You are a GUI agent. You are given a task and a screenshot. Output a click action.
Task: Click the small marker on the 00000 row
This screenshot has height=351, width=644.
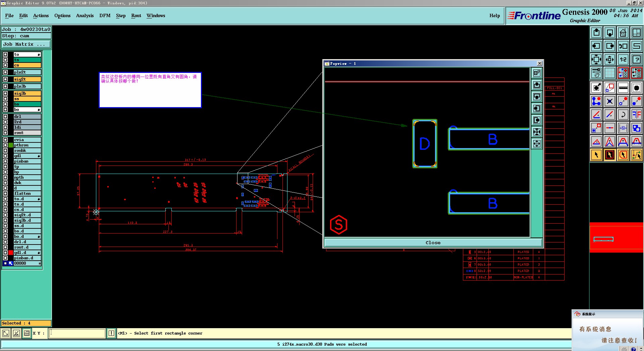pos(40,263)
